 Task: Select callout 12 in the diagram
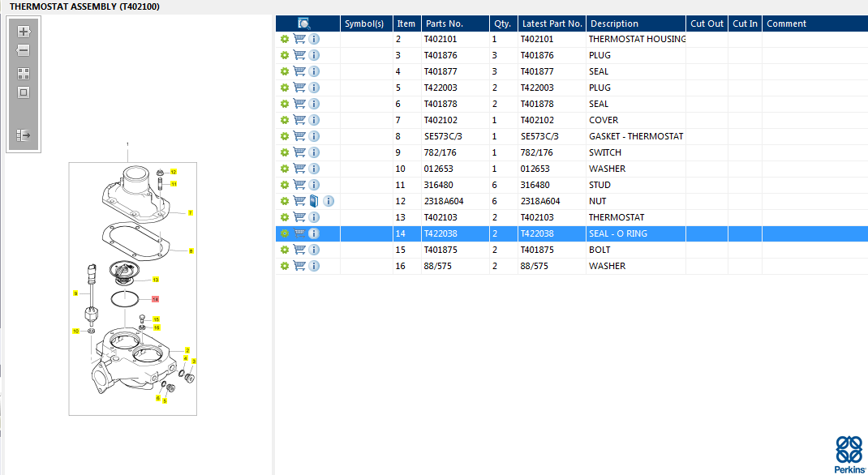[x=174, y=172]
